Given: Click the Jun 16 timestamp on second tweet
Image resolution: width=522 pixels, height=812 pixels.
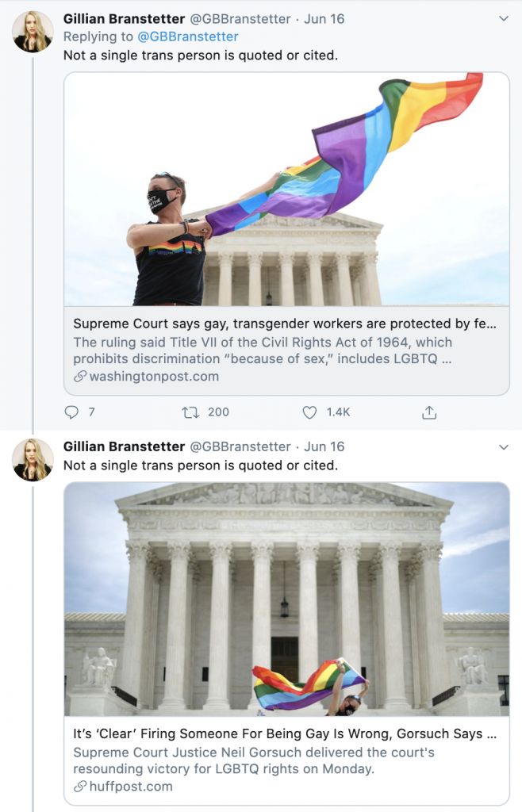Looking at the screenshot, I should tap(324, 447).
